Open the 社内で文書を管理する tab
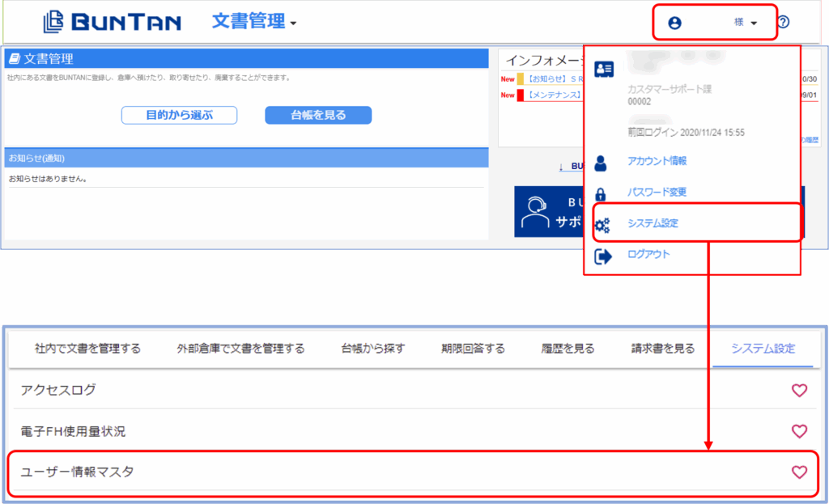Viewport: 829px width, 504px height. pyautogui.click(x=87, y=349)
